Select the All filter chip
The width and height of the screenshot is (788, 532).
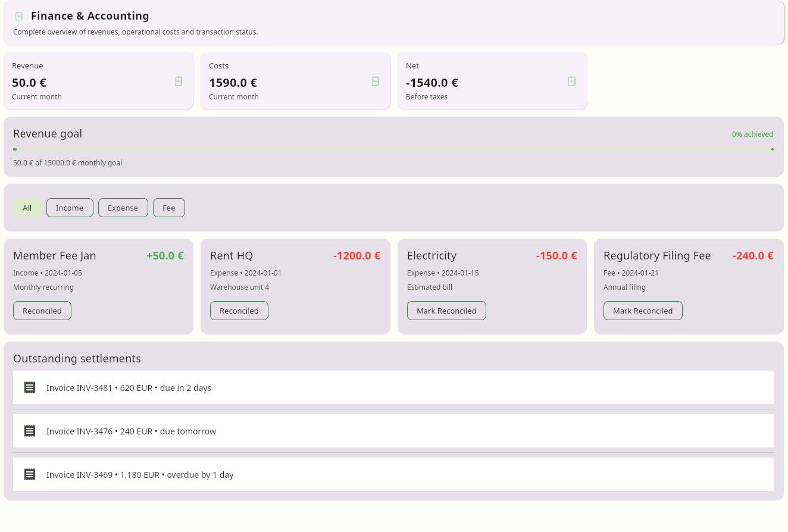point(27,208)
